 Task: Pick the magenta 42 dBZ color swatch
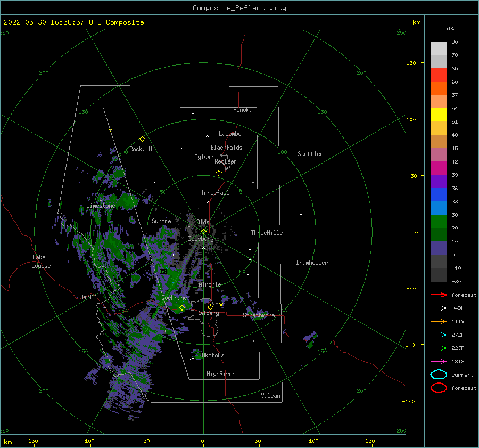439,168
